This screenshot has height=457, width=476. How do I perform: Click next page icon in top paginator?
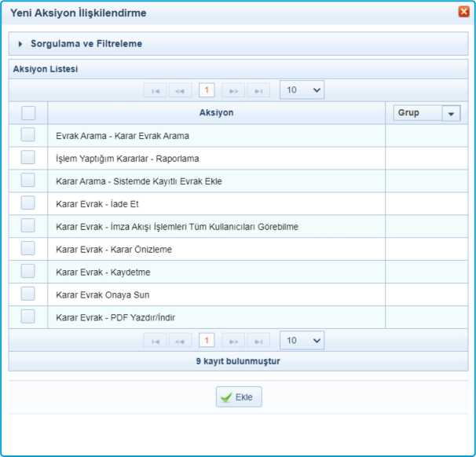tap(233, 90)
